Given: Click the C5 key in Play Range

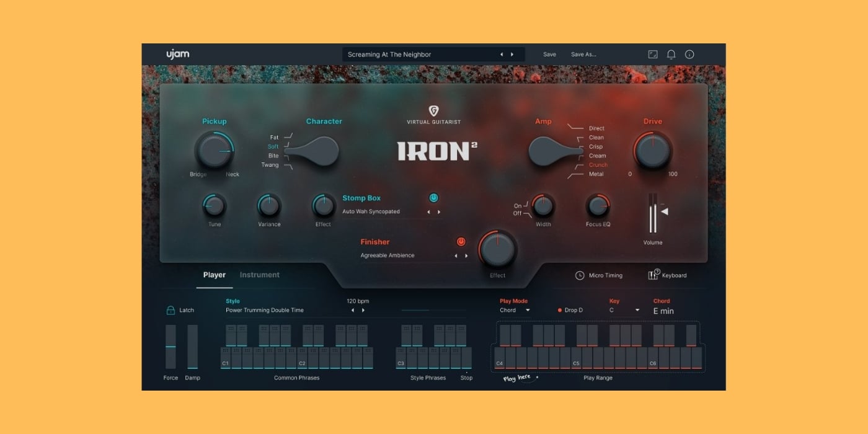Looking at the screenshot, I should [576, 358].
